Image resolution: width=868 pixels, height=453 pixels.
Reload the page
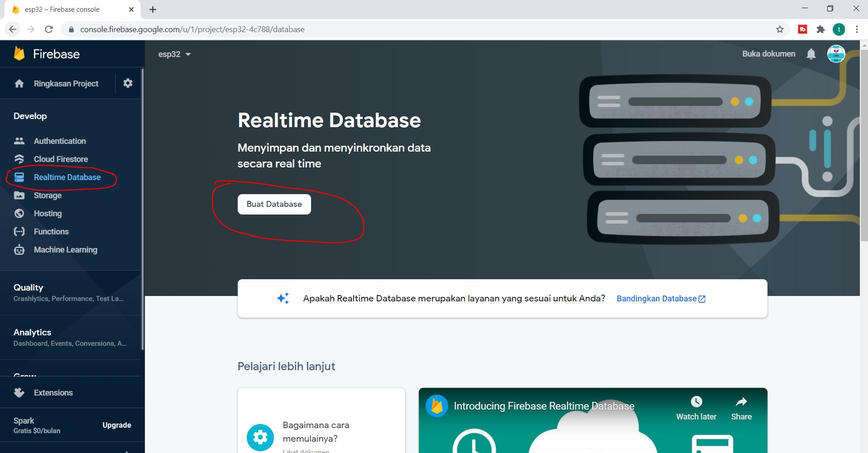[49, 29]
